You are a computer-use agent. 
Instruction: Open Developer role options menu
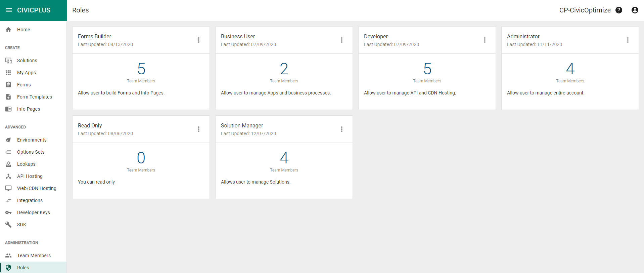(x=485, y=40)
